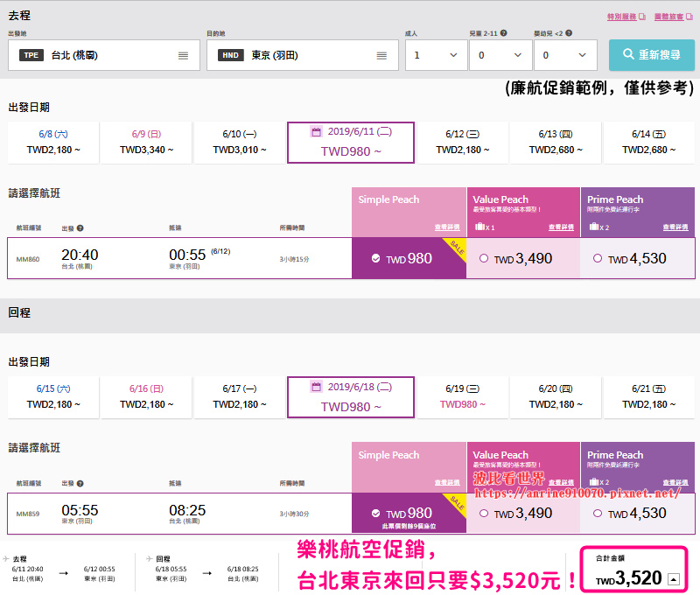Switch the return date to 6/20 (四)
Screen dimensions: 700x595
[x=556, y=397]
